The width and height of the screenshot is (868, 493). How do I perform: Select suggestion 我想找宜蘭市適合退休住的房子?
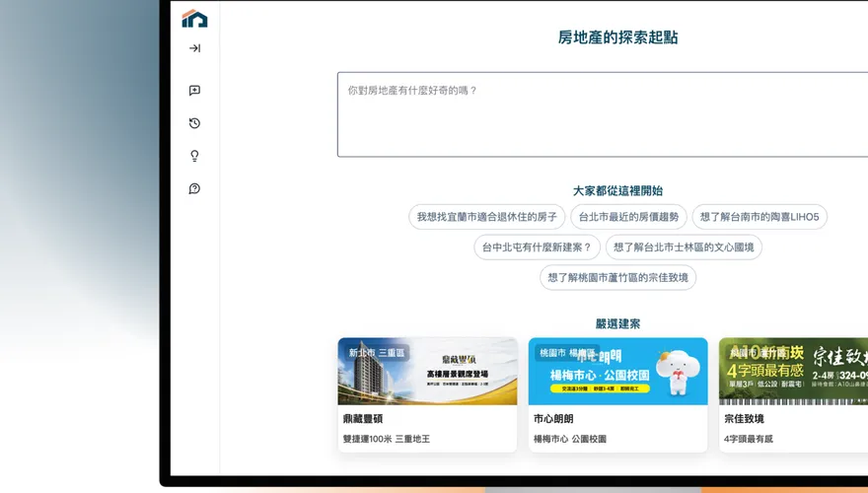486,217
